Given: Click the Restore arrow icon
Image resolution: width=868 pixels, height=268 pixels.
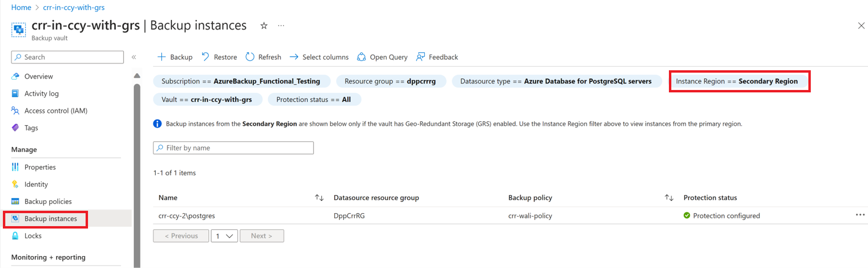Looking at the screenshot, I should click(205, 57).
